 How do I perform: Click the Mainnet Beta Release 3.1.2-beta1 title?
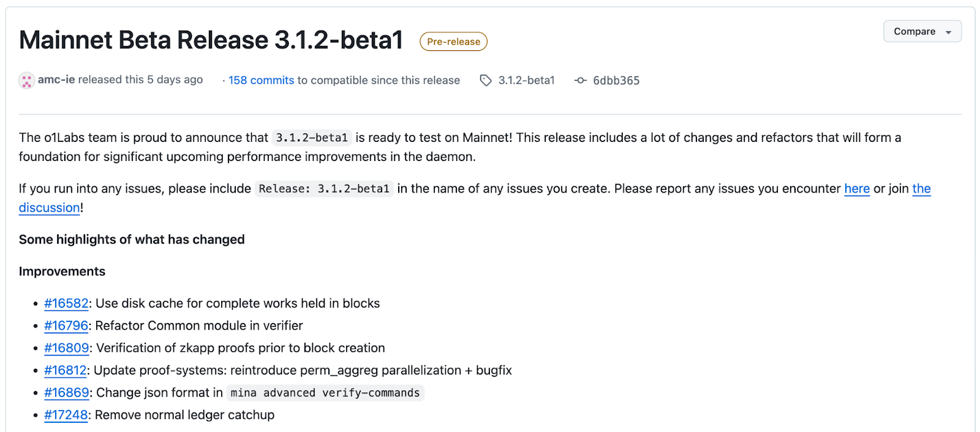coord(211,40)
